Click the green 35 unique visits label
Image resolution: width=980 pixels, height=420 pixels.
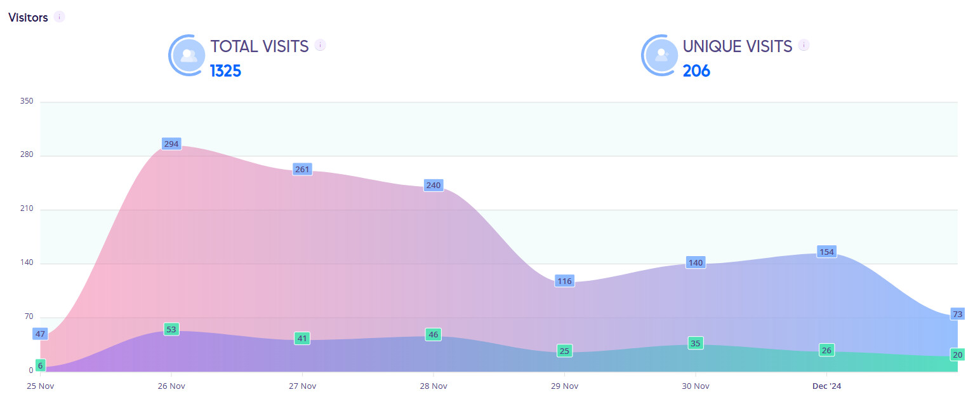[695, 343]
